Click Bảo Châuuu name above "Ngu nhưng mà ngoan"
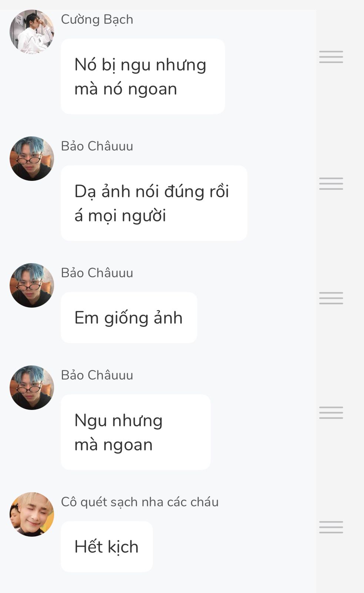The height and width of the screenshot is (593, 364). click(97, 375)
